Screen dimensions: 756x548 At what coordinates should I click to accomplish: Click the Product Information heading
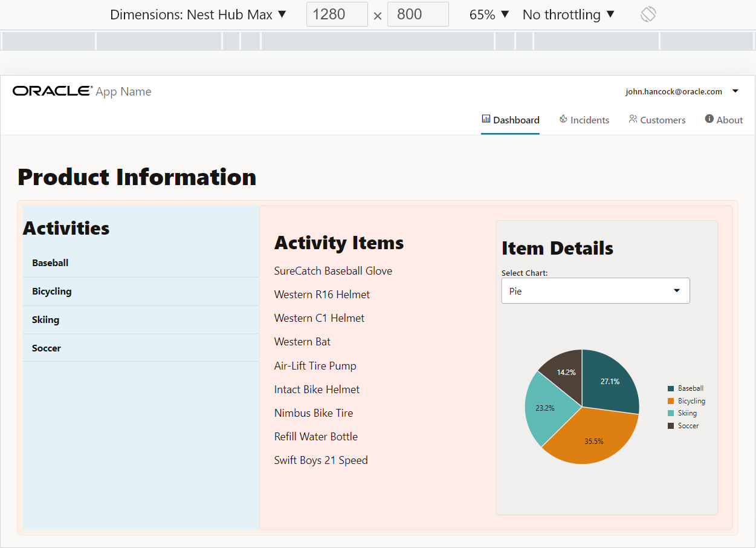pyautogui.click(x=137, y=177)
